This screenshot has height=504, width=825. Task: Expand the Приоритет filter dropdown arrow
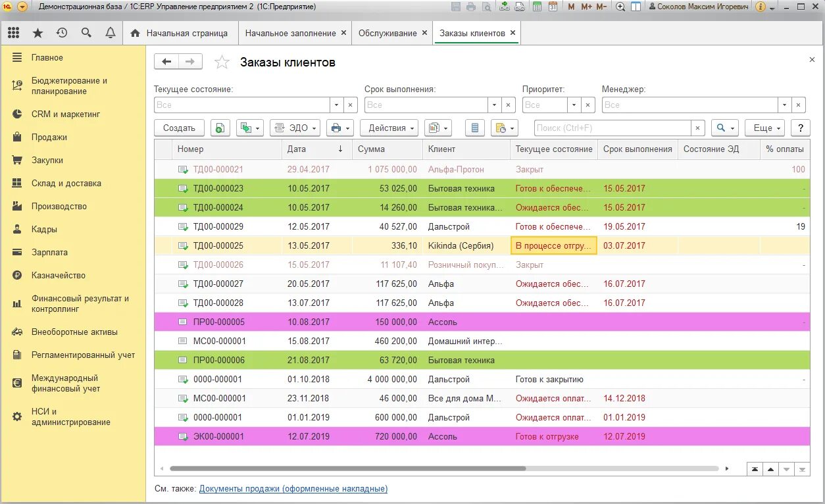point(574,105)
